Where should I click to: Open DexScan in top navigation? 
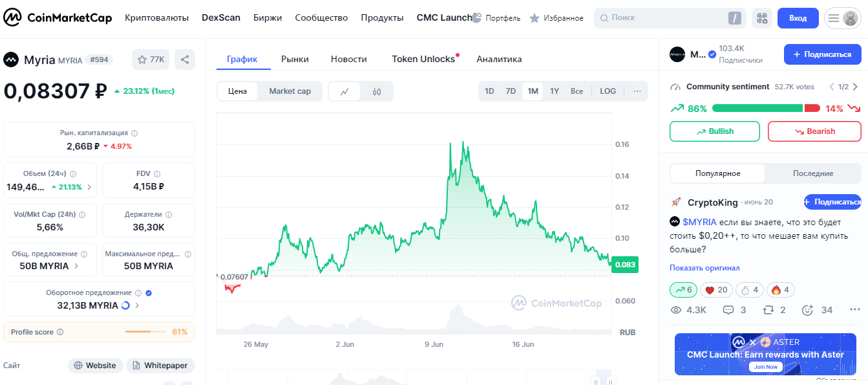tap(221, 18)
